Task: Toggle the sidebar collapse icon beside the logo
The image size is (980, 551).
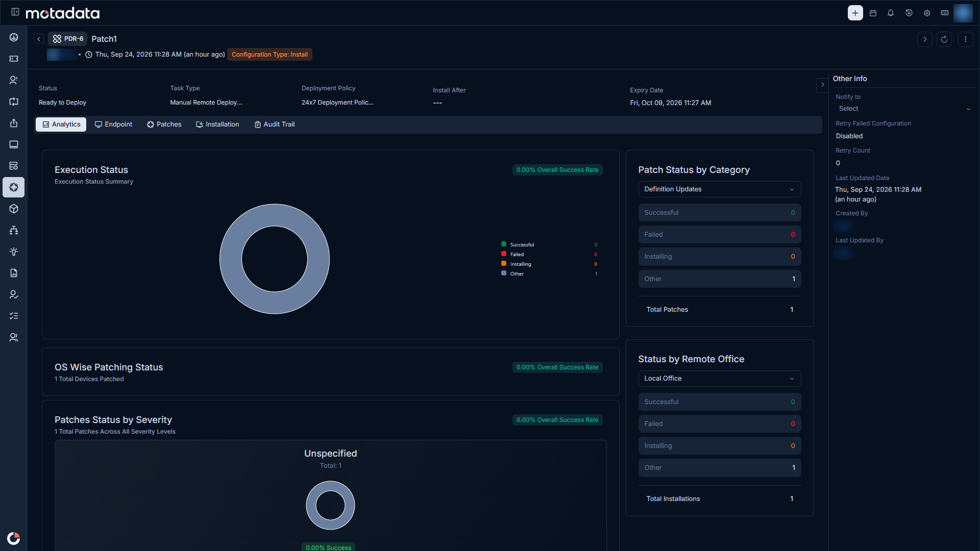Action: pyautogui.click(x=15, y=12)
